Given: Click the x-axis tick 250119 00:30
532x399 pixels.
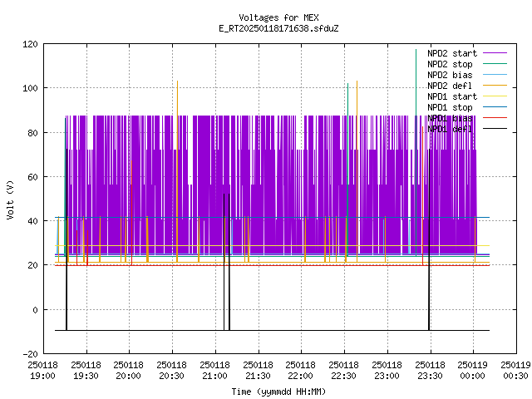Looking at the screenshot, I should (515, 371).
